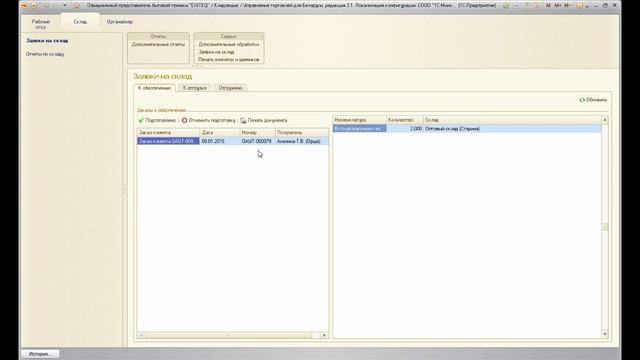Click Номенклатура column header
Image resolution: width=640 pixels, height=360 pixels.
(360, 120)
